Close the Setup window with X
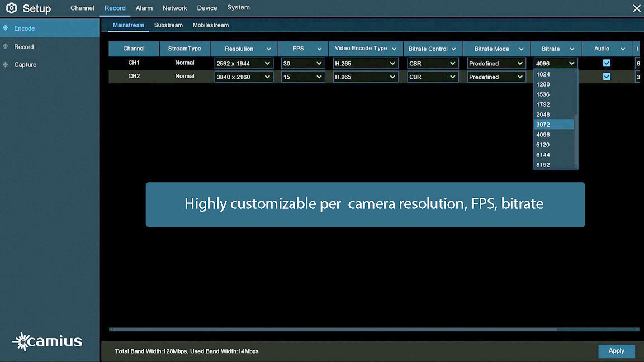Viewport: 644px width, 362px height. tap(636, 8)
